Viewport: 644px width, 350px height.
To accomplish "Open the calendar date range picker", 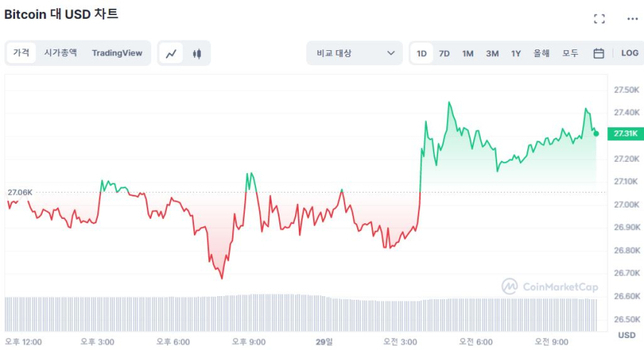I will [598, 53].
